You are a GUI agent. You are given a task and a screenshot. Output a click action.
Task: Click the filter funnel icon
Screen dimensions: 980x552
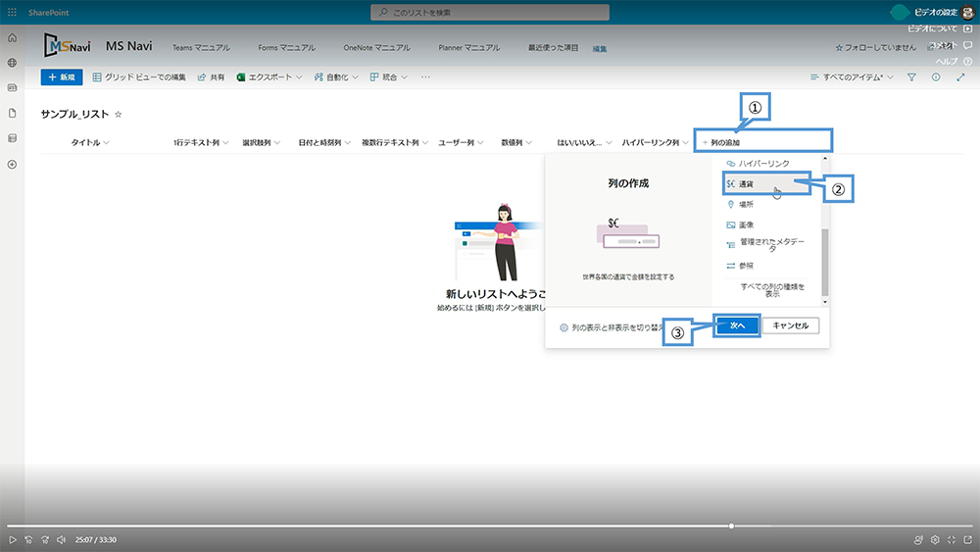911,76
